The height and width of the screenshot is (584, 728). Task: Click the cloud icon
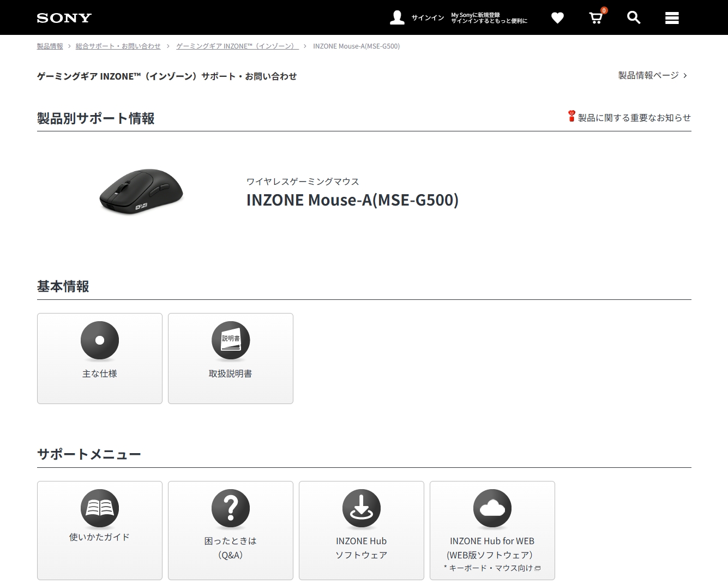click(x=492, y=508)
